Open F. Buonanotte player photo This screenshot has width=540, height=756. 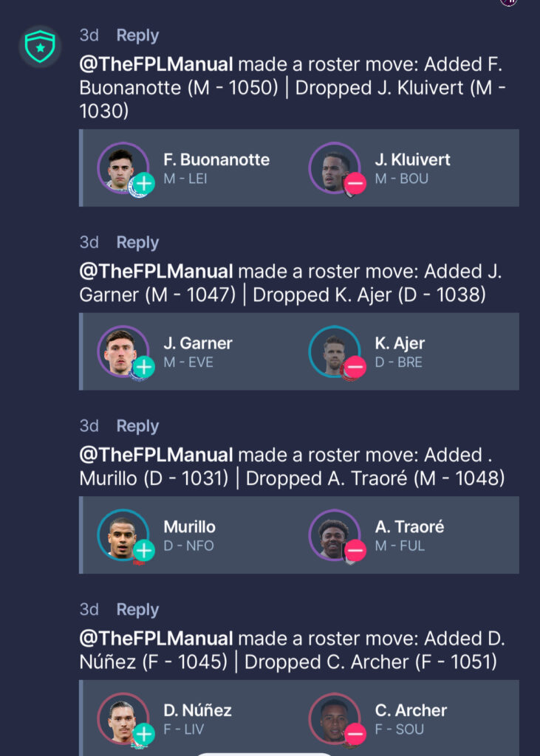tap(123, 168)
